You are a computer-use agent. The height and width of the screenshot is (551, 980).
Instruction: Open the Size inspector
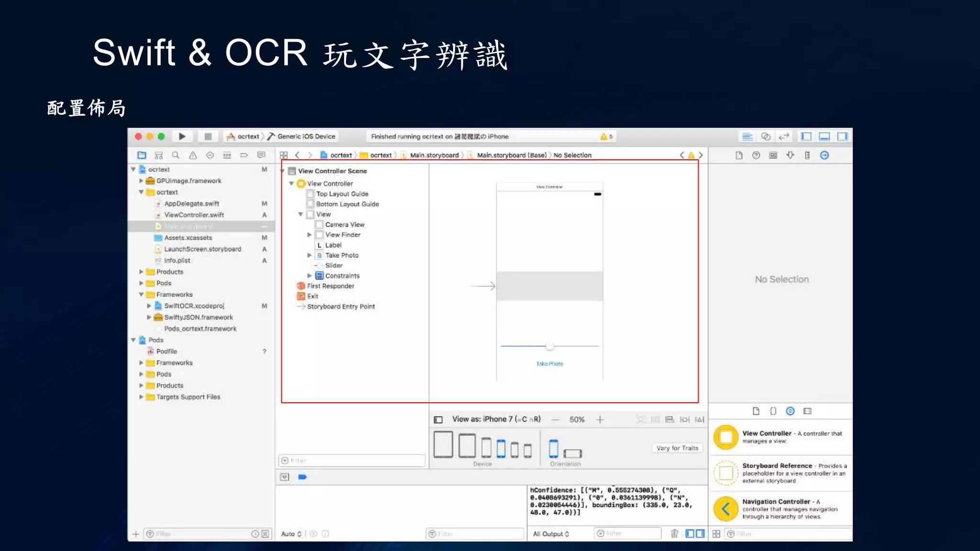tap(807, 155)
